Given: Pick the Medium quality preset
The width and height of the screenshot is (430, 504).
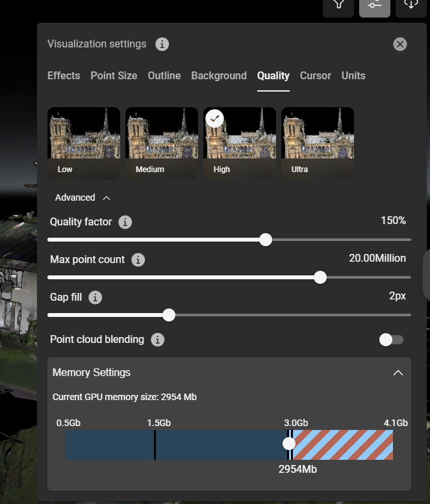Looking at the screenshot, I should point(161,143).
